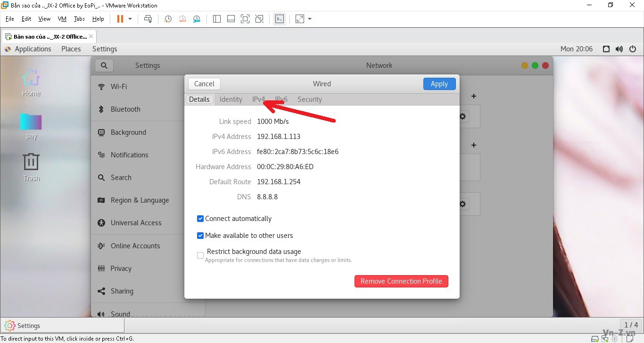Click the Mon 20:06 clock

click(x=577, y=49)
